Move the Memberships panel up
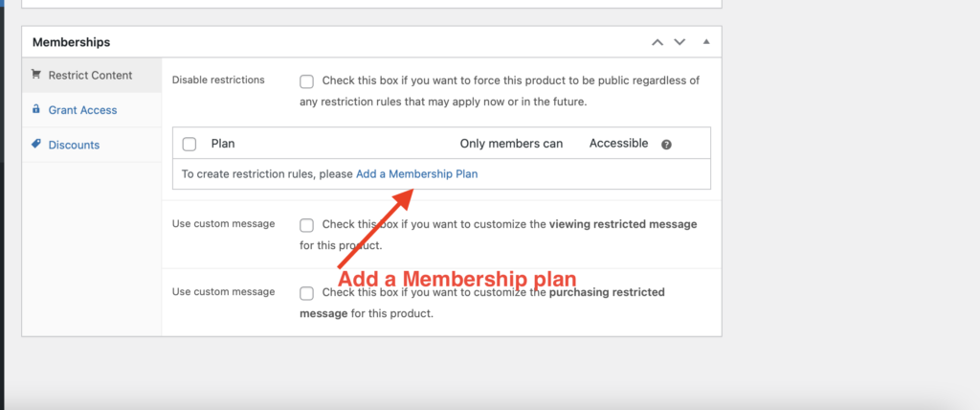This screenshot has width=980, height=410. coord(657,42)
